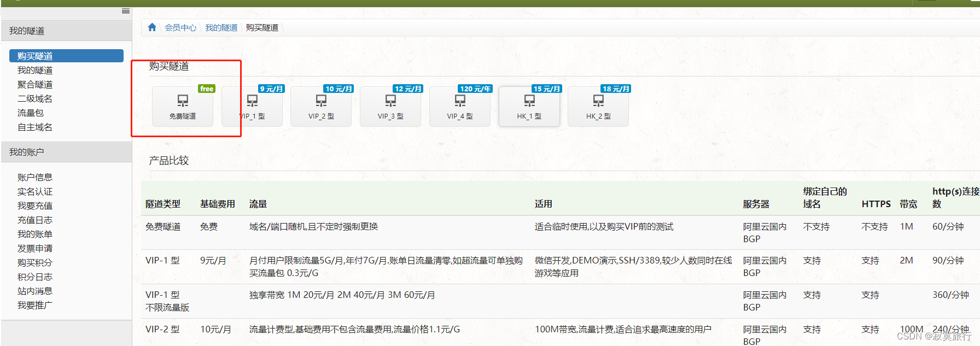Click the 适用 column header
980x346 pixels.
544,204
